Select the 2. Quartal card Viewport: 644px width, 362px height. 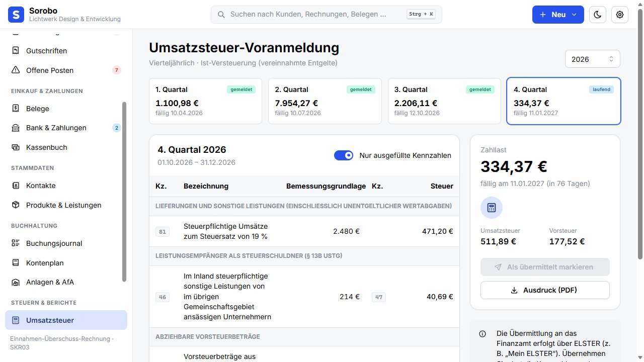pos(325,101)
